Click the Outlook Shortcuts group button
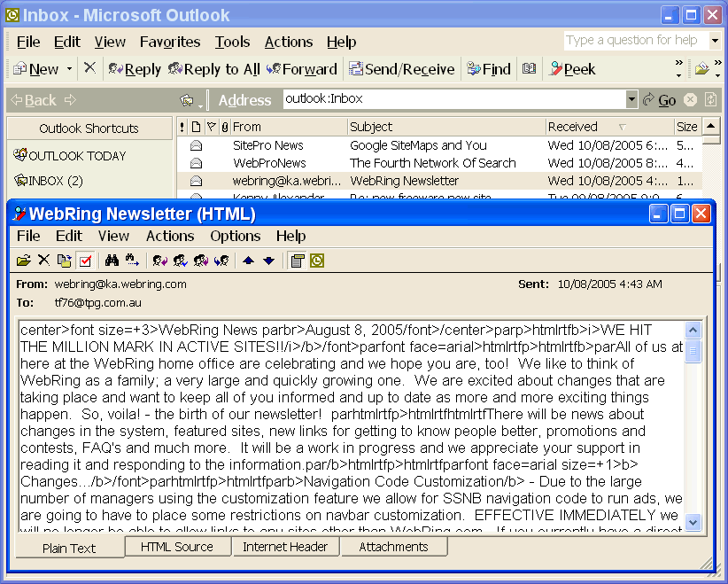This screenshot has width=728, height=584. click(89, 128)
